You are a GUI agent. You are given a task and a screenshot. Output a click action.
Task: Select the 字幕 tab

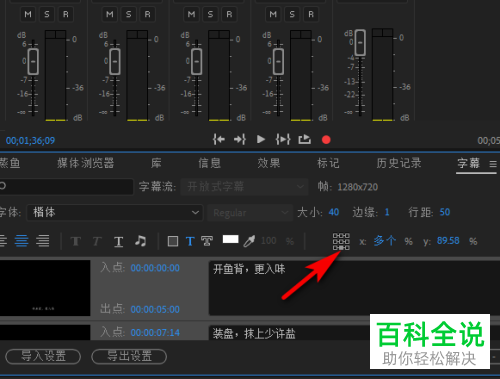[468, 163]
